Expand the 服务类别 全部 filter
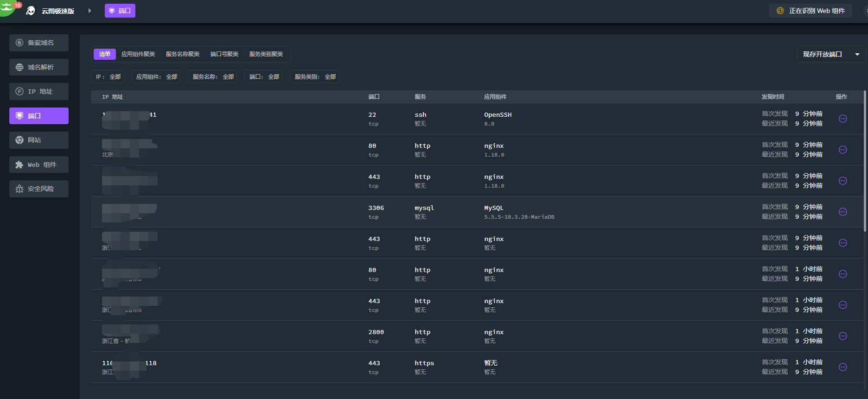This screenshot has height=399, width=868. [315, 76]
